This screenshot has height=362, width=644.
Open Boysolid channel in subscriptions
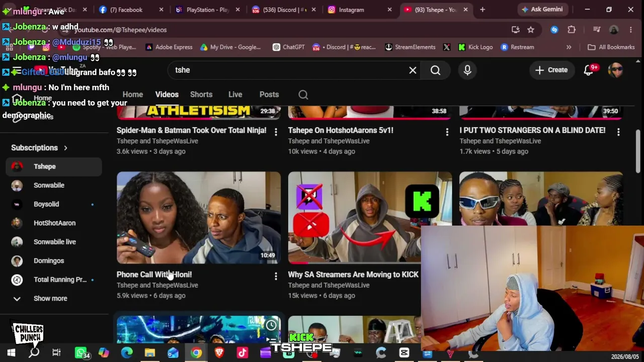pos(54,204)
